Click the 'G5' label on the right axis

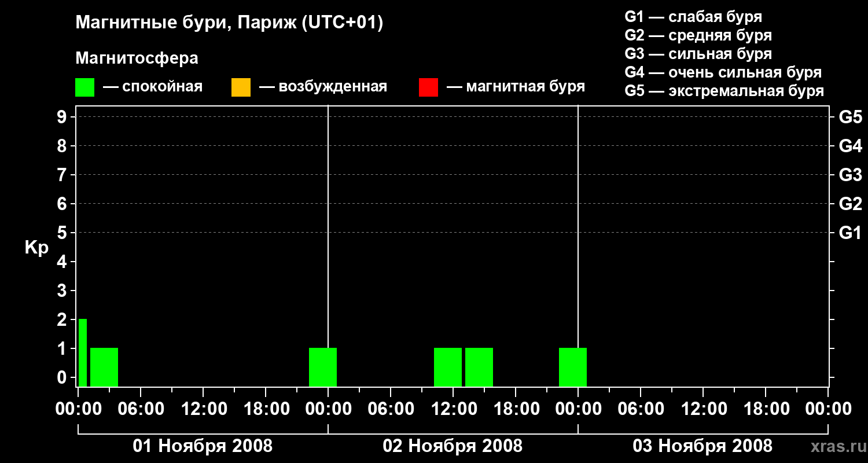[851, 117]
